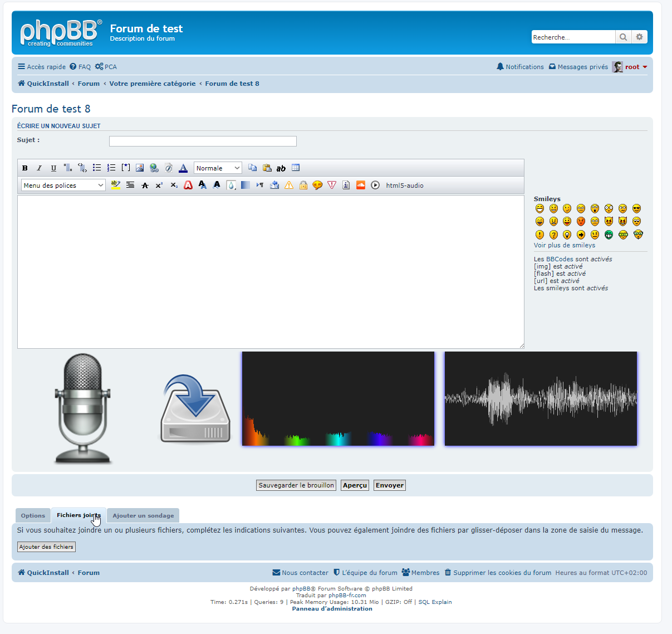Click the strikethrough text icon
The height and width of the screenshot is (634, 672).
(x=145, y=186)
